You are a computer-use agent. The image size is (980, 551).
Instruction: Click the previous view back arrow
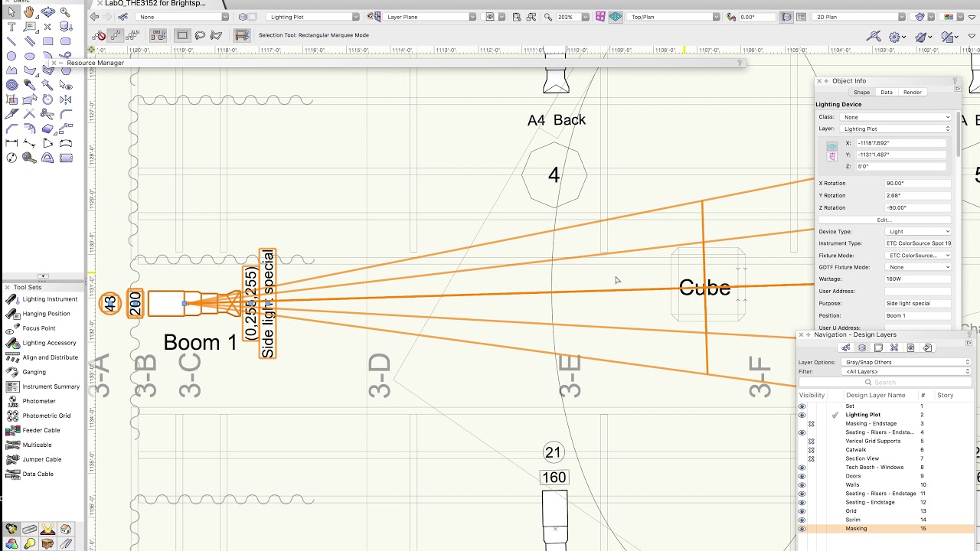coord(95,17)
